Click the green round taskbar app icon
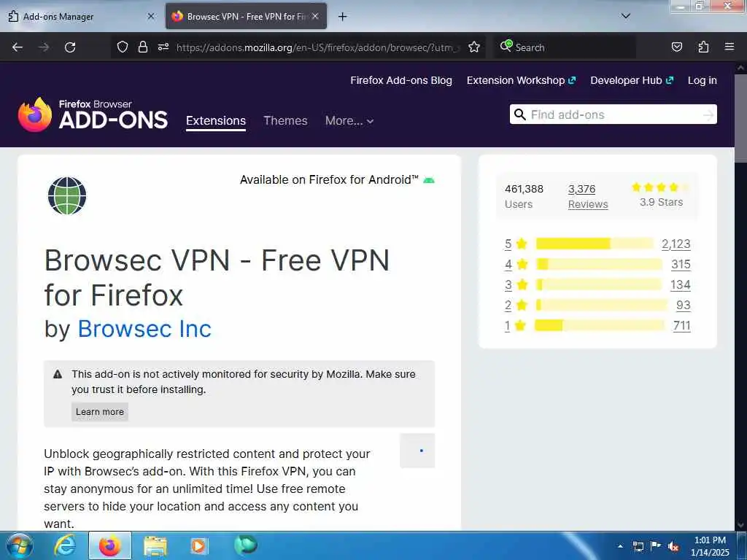Viewport: 747px width, 560px height. 246,545
